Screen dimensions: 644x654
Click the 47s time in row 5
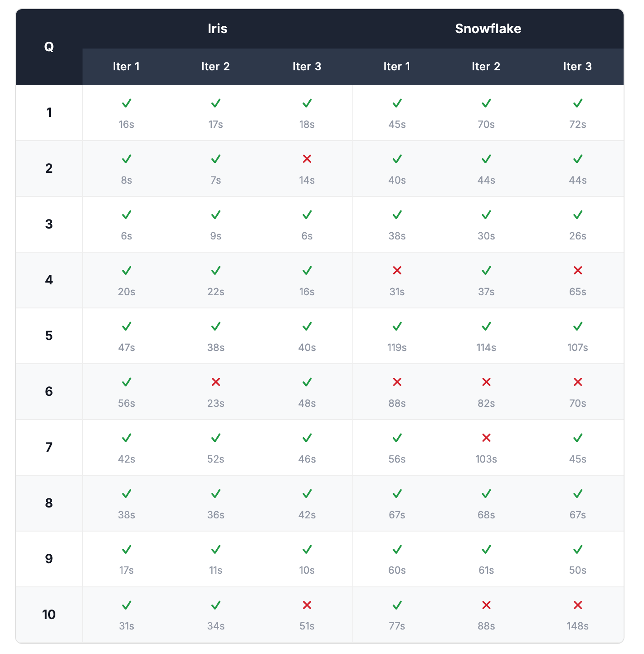click(x=127, y=347)
